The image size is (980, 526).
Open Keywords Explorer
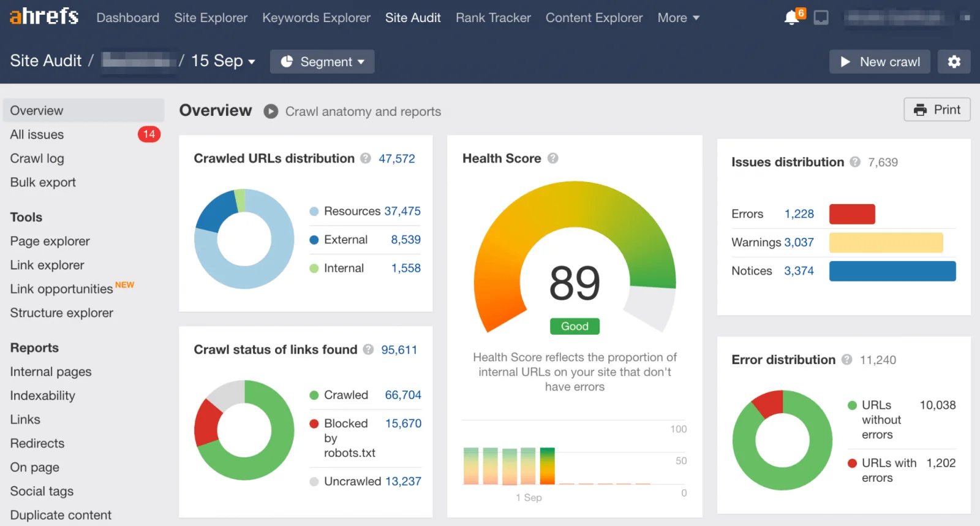tap(316, 18)
